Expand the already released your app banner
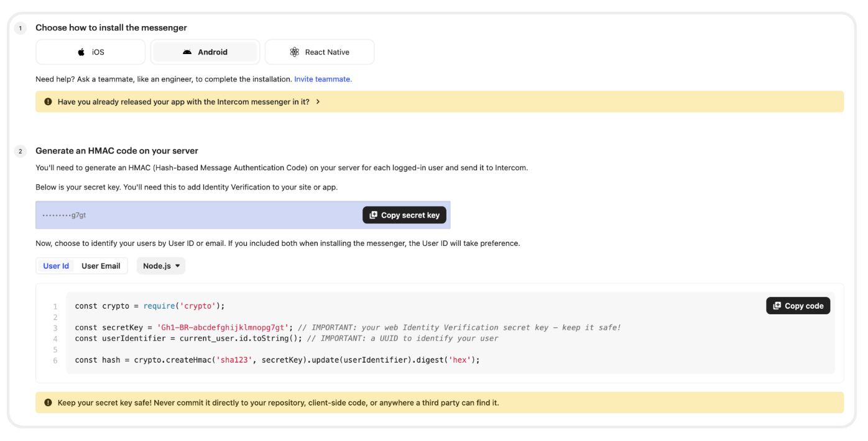868x441 pixels. [440, 102]
